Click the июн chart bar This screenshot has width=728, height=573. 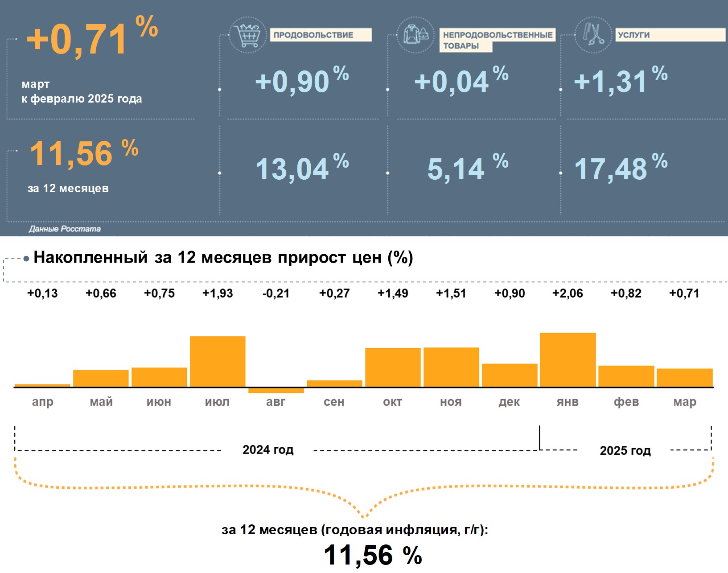(159, 377)
